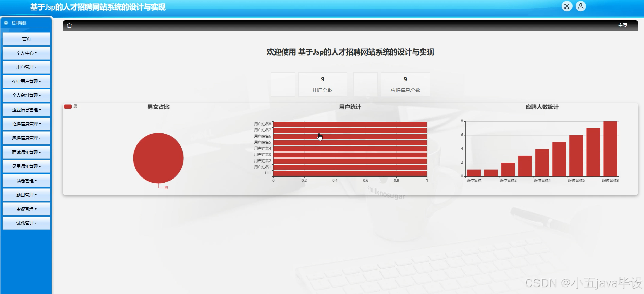
Task: Click the 欢迎使用 welcome heading
Action: click(350, 52)
